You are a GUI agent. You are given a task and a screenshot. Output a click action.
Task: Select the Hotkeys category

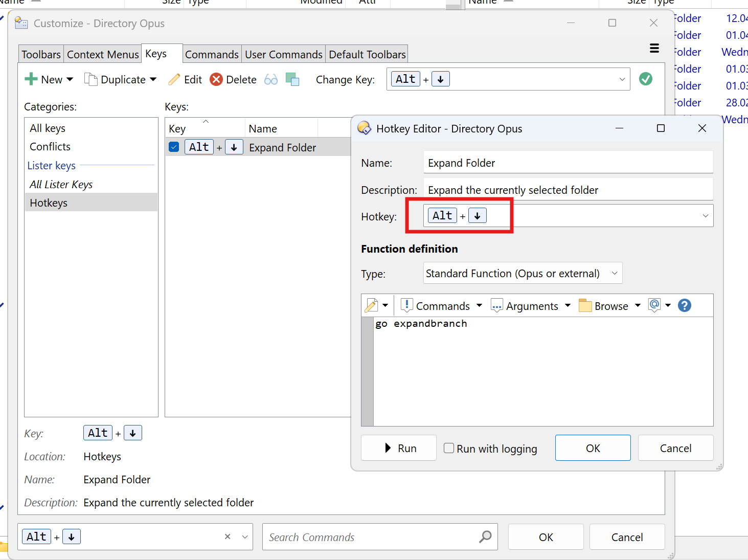[x=91, y=203]
